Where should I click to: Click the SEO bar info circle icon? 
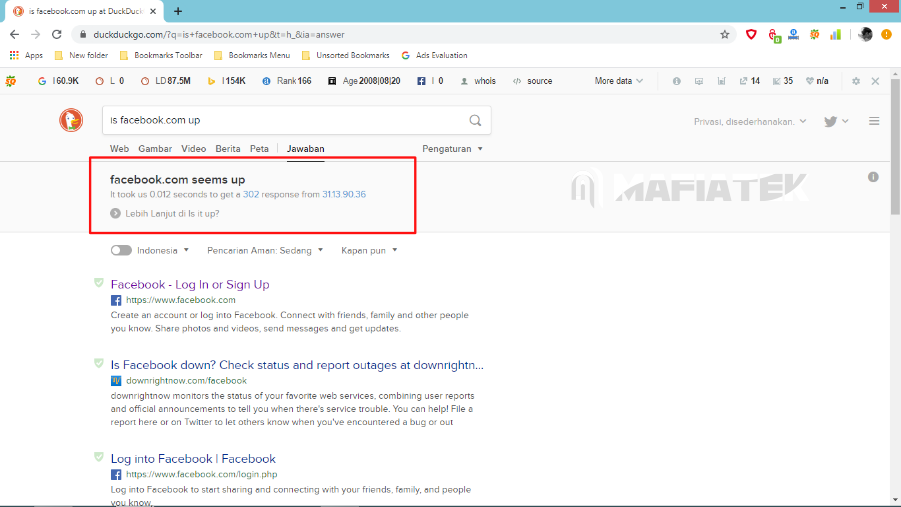pos(676,81)
